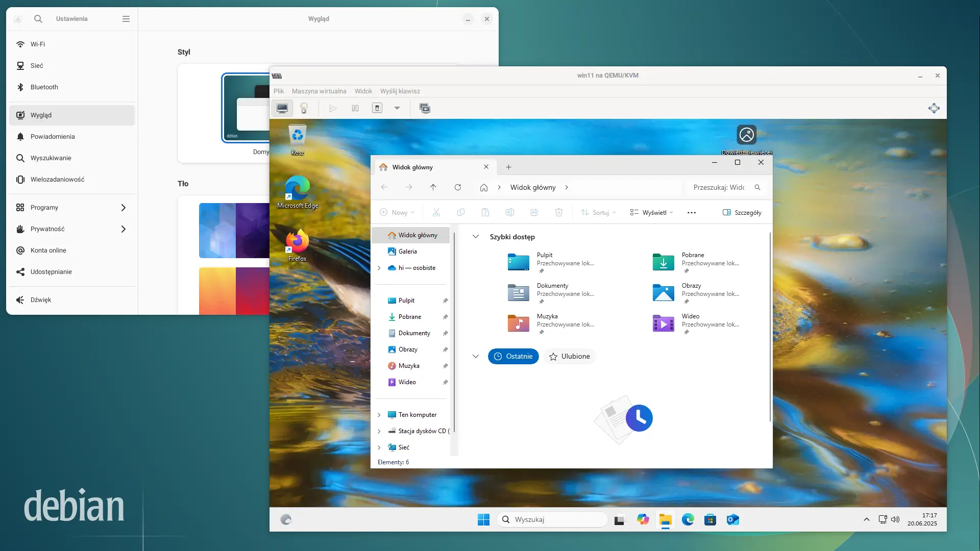Viewport: 980px width, 551px height.
Task: Open Wyślij klawisz menu
Action: pos(400,91)
